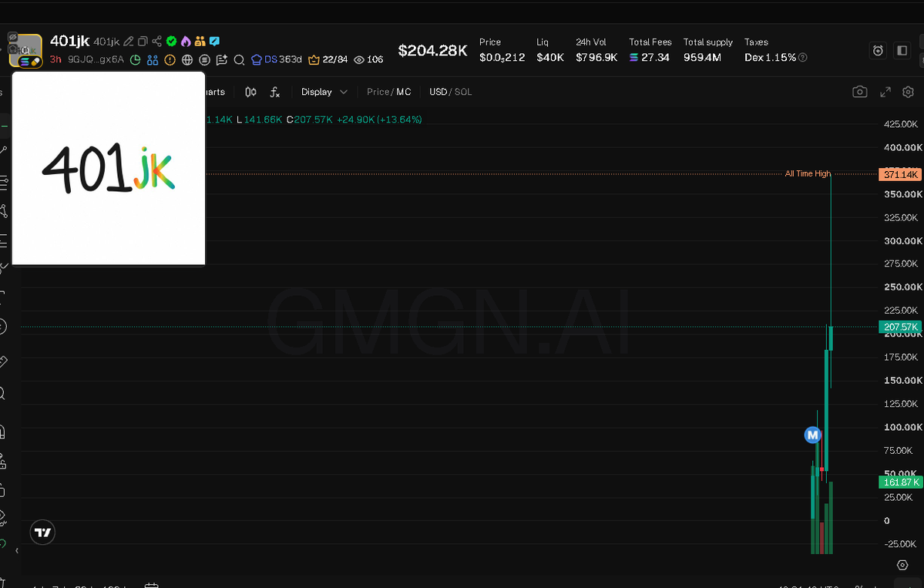Share the 401jk token page
Screen dimensions: 924x588
click(x=156, y=42)
